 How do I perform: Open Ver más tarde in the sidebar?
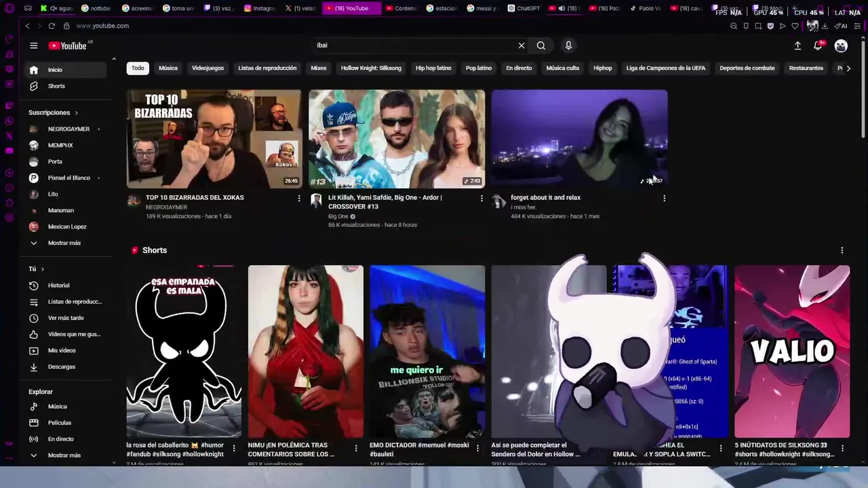point(66,318)
